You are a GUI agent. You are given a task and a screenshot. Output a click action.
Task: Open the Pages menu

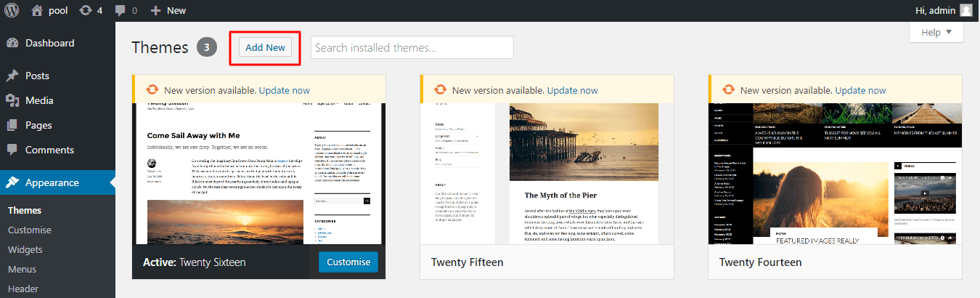pos(58,125)
